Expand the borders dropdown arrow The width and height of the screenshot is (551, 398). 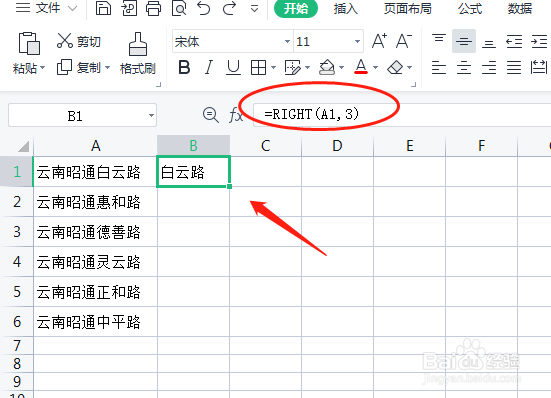273,67
